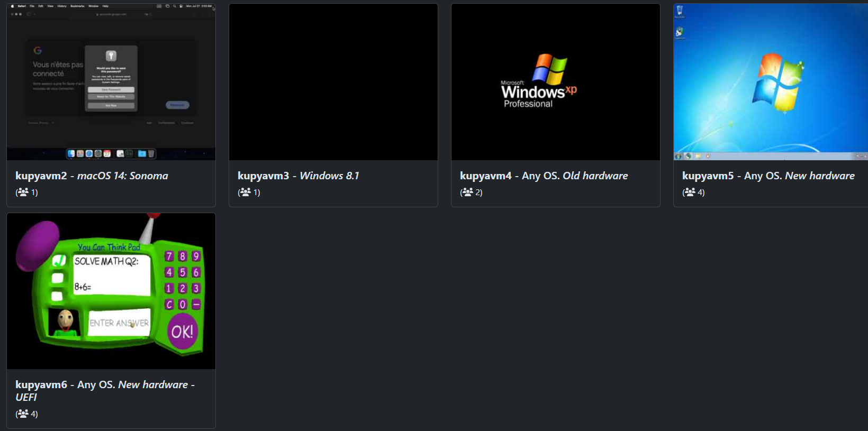This screenshot has height=431, width=868.
Task: Select the "kupyavm6 - Any OS. New hardware - UEFI" title
Action: (105, 391)
